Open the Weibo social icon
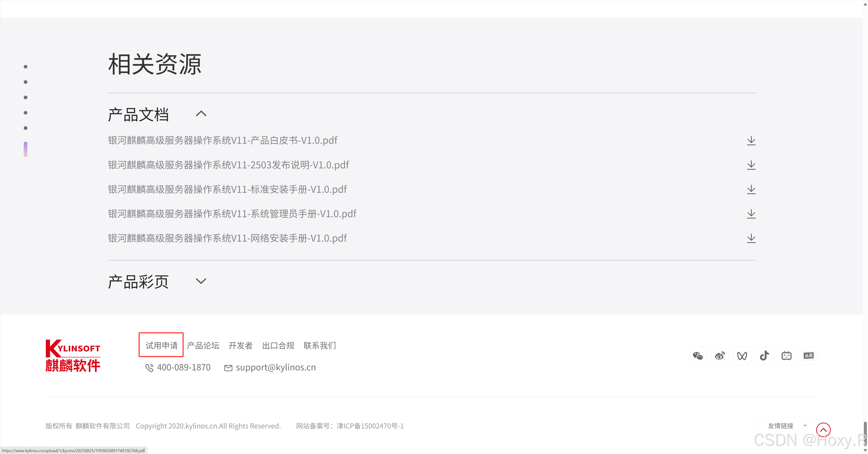868x454 pixels. pyautogui.click(x=720, y=356)
